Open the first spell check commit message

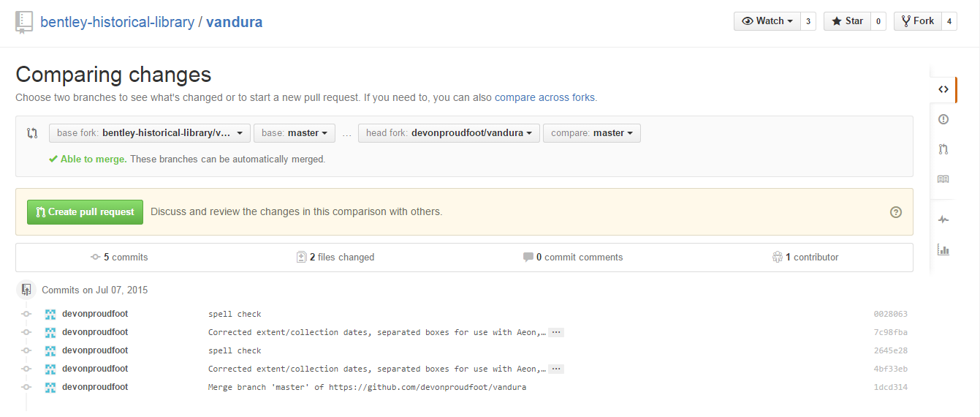click(x=235, y=314)
